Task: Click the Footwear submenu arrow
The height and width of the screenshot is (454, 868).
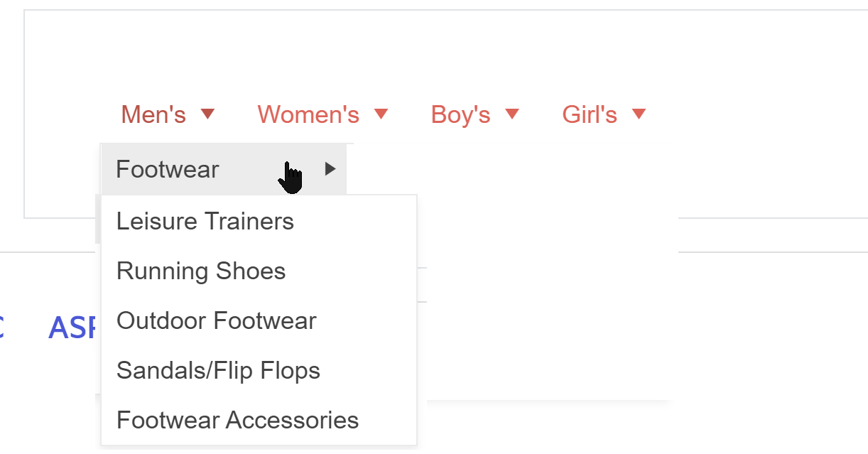Action: tap(330, 169)
